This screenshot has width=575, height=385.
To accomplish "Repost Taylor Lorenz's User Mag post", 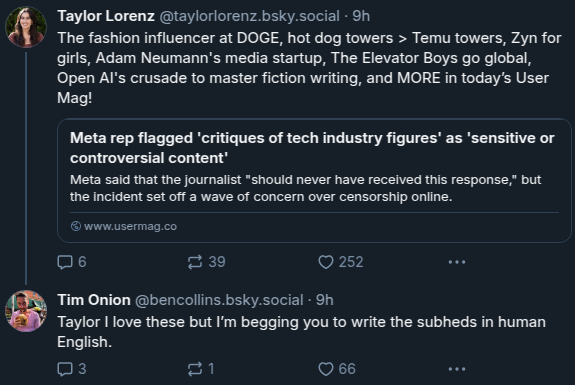I will [x=206, y=262].
